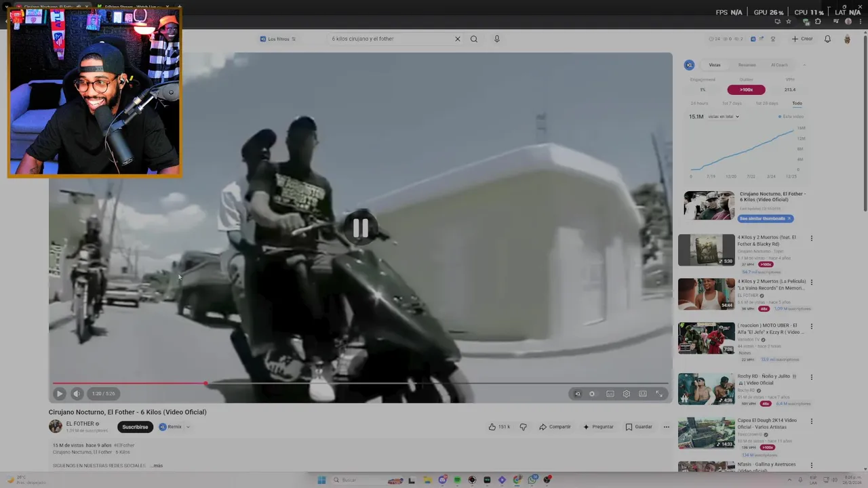Image resolution: width=868 pixels, height=488 pixels.
Task: Collapse the vidIQ panel with the chevron
Action: [804, 65]
